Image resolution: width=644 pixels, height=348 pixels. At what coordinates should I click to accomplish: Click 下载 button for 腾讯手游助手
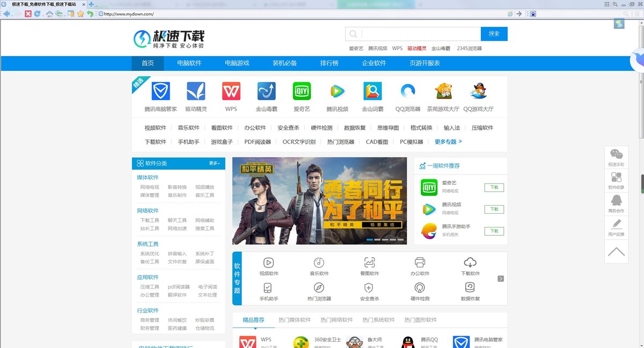494,231
